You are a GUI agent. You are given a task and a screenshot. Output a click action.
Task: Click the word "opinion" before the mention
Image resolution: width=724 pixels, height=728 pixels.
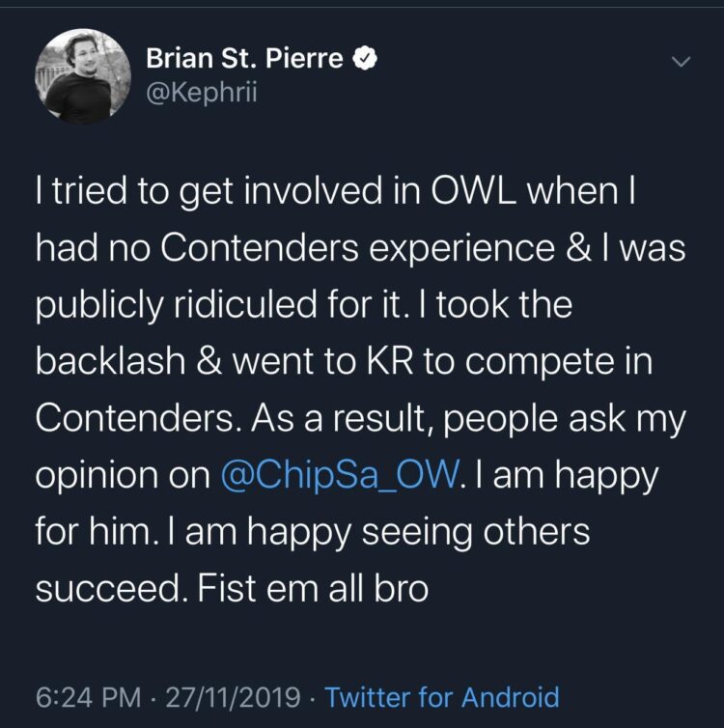point(96,476)
